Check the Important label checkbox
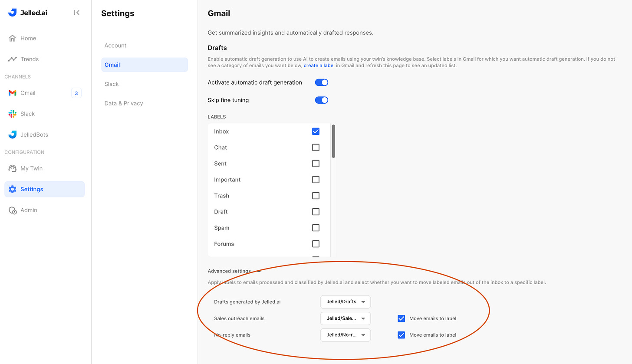632x364 pixels. 316,180
